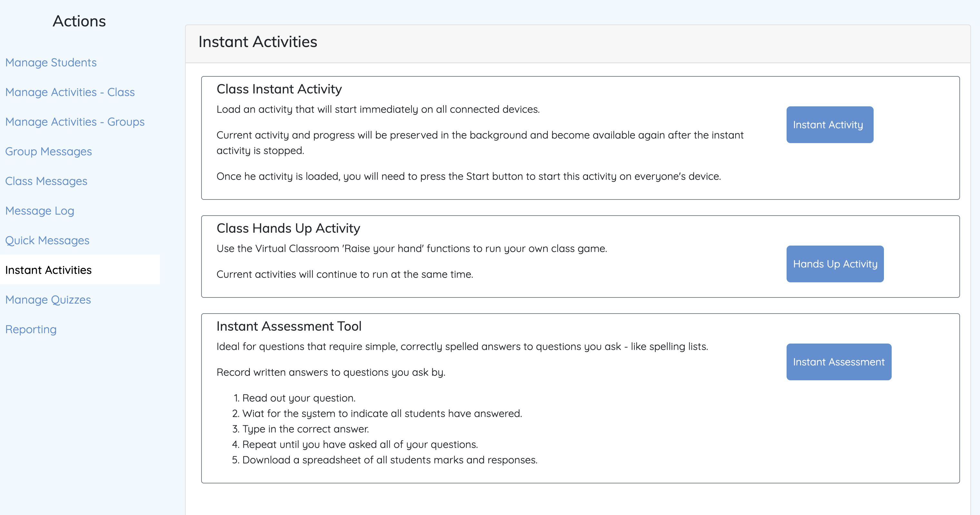Click the Class Hands Up Activity heading
Viewport: 980px width, 515px height.
289,228
